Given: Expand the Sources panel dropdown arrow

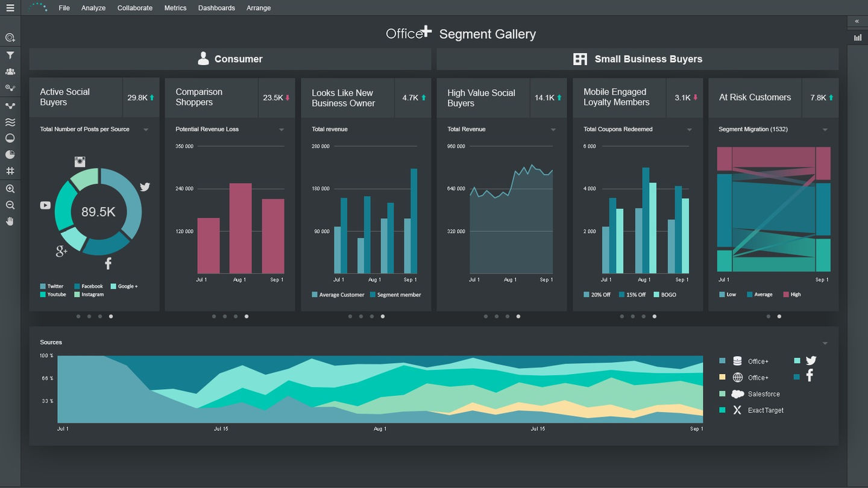Looking at the screenshot, I should pyautogui.click(x=825, y=343).
